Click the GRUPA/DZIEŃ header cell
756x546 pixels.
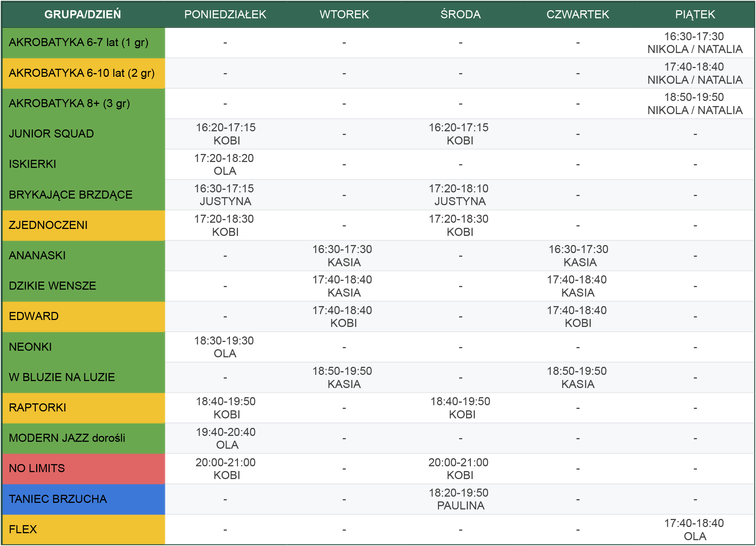(83, 14)
